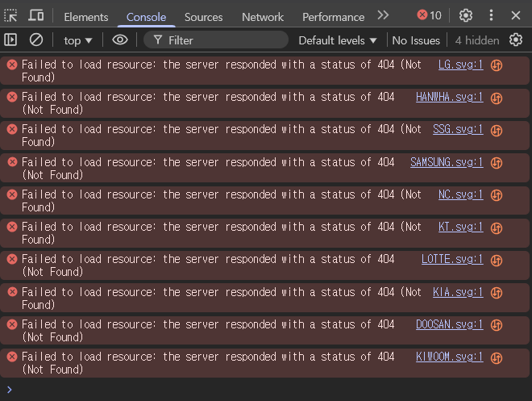Click the 4 hidden label
Image resolution: width=532 pixels, height=401 pixels.
pyautogui.click(x=477, y=40)
